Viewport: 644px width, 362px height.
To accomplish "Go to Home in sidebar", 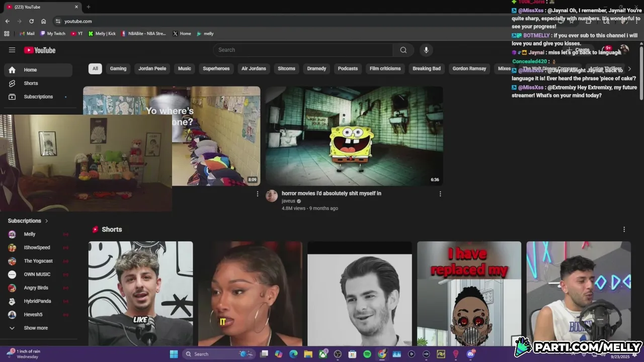I will point(38,70).
